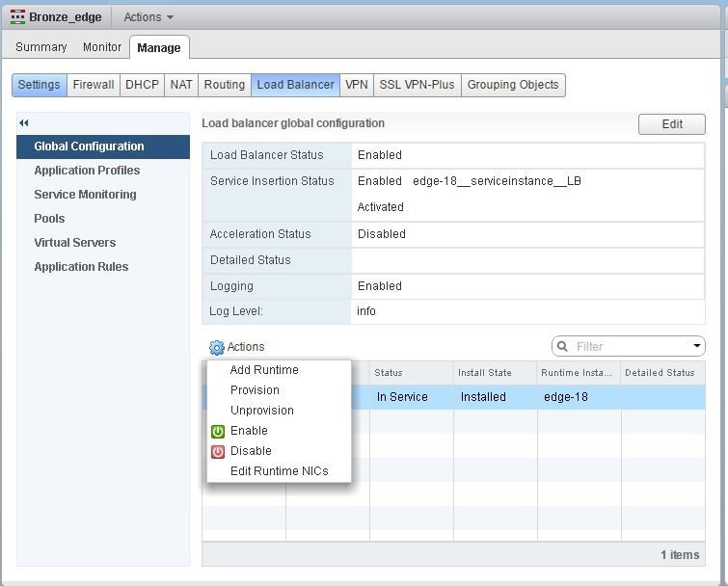Click the Logging label
The width and height of the screenshot is (728, 586).
[231, 286]
